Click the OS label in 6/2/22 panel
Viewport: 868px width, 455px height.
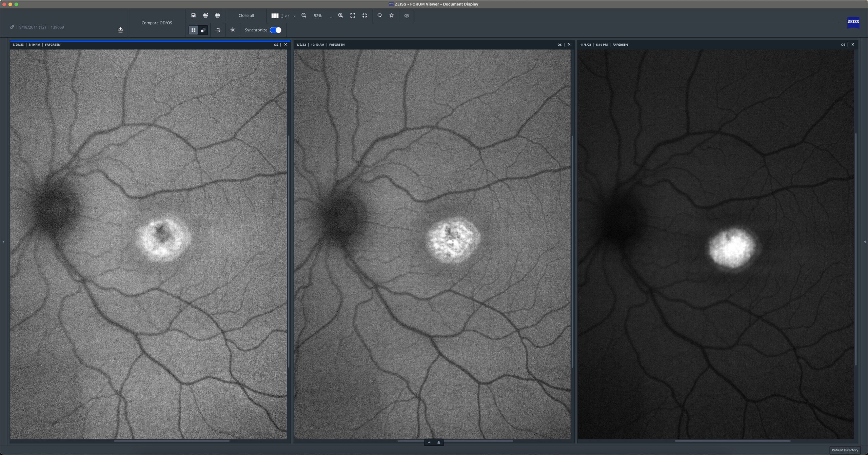tap(559, 44)
